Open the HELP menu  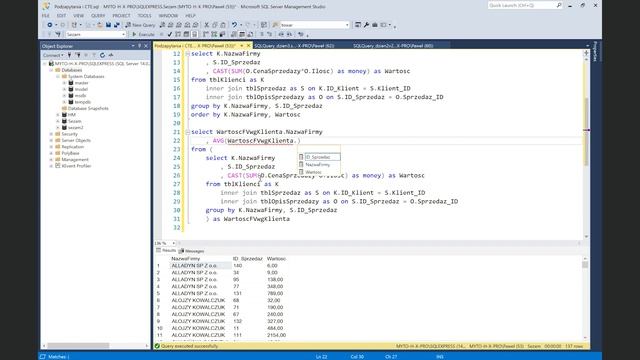(x=190, y=16)
